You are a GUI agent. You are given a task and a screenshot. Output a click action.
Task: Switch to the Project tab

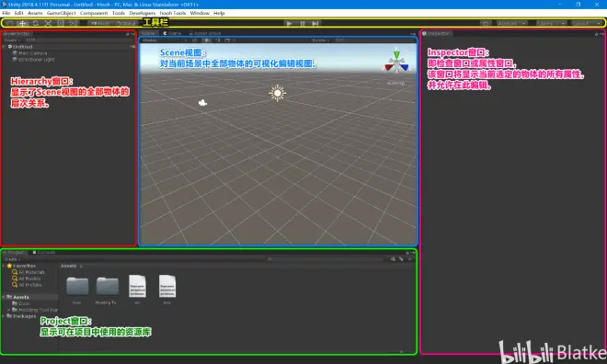[15, 253]
